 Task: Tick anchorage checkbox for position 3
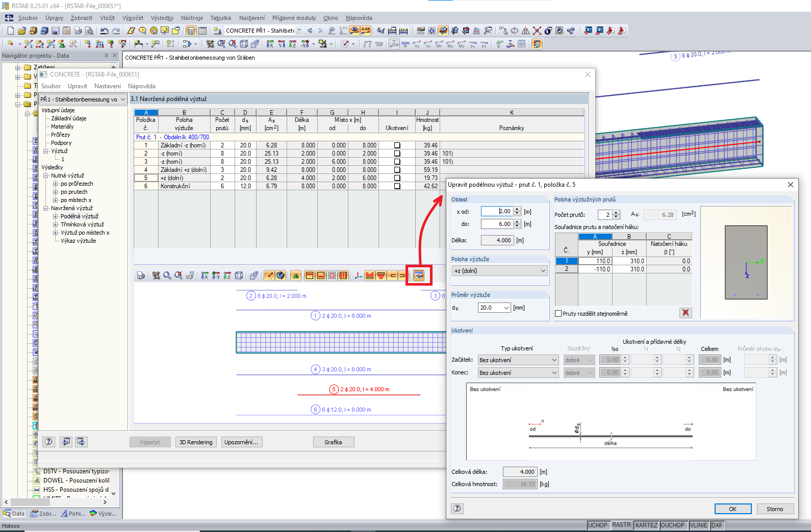point(397,162)
